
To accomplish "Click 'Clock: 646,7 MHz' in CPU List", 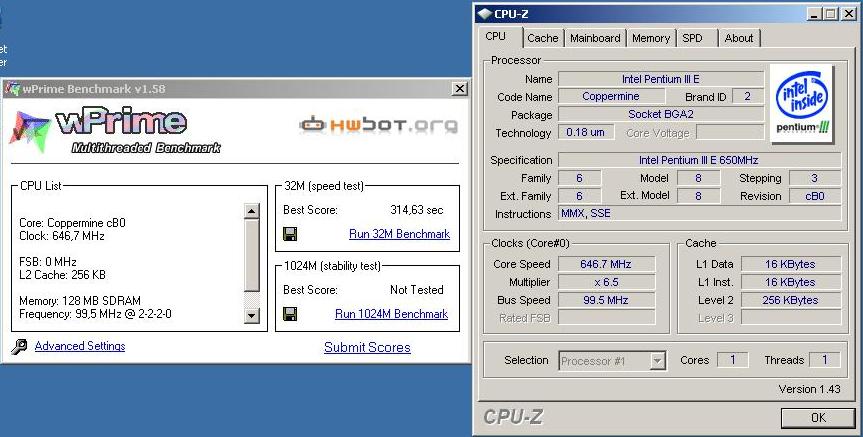I will tap(62, 236).
